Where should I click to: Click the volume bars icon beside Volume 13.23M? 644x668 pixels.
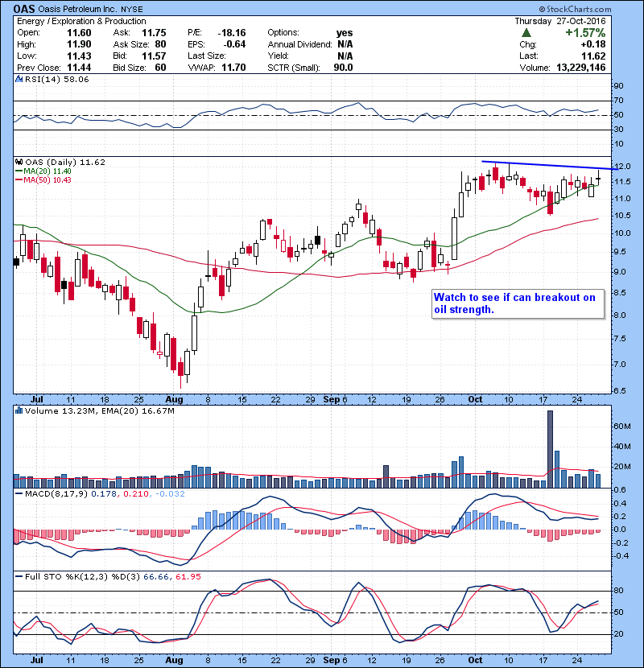tap(19, 411)
